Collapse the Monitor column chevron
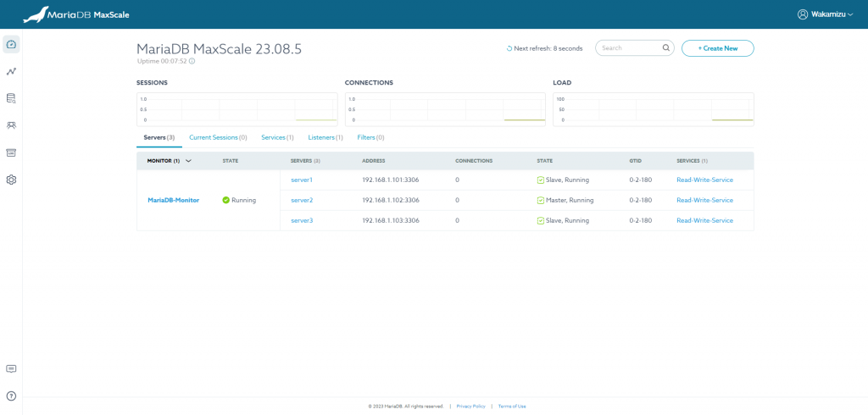The width and height of the screenshot is (868, 415). pyautogui.click(x=188, y=160)
